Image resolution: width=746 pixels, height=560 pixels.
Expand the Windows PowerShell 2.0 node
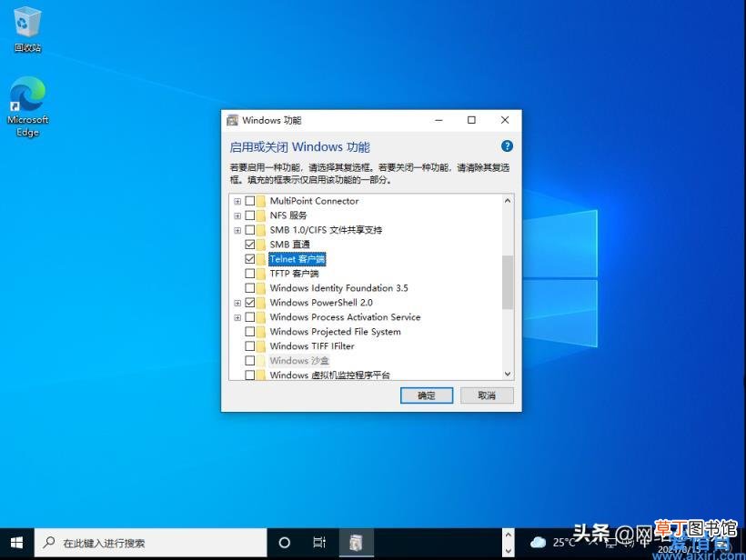point(237,303)
